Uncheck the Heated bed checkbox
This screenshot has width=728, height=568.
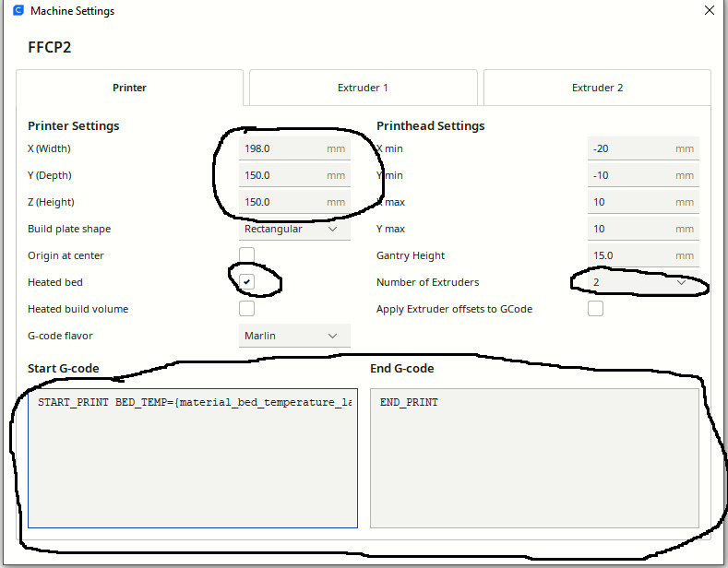246,281
